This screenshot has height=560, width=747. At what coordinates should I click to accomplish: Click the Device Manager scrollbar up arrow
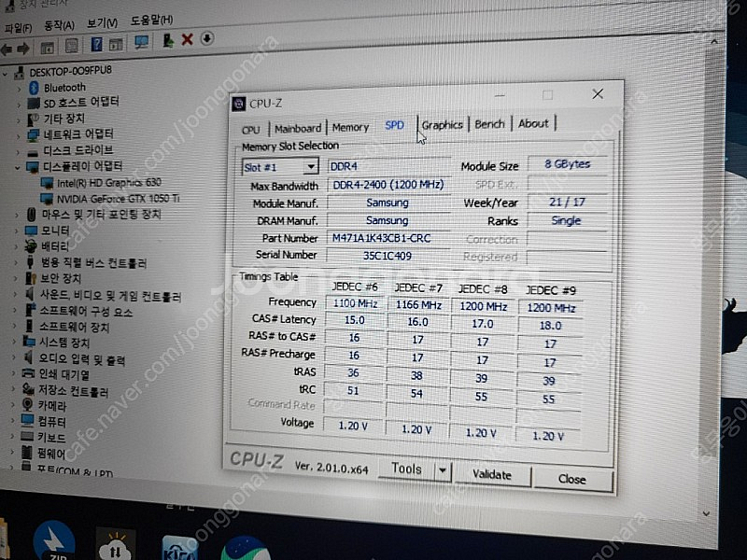coord(713,41)
